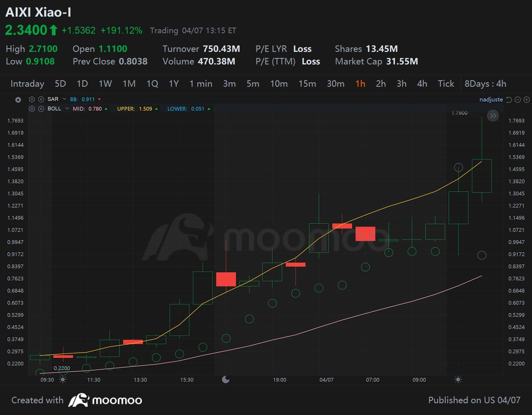Click the 04/07 date label on time axis
Viewport: 532px width, 415px height.
326,380
